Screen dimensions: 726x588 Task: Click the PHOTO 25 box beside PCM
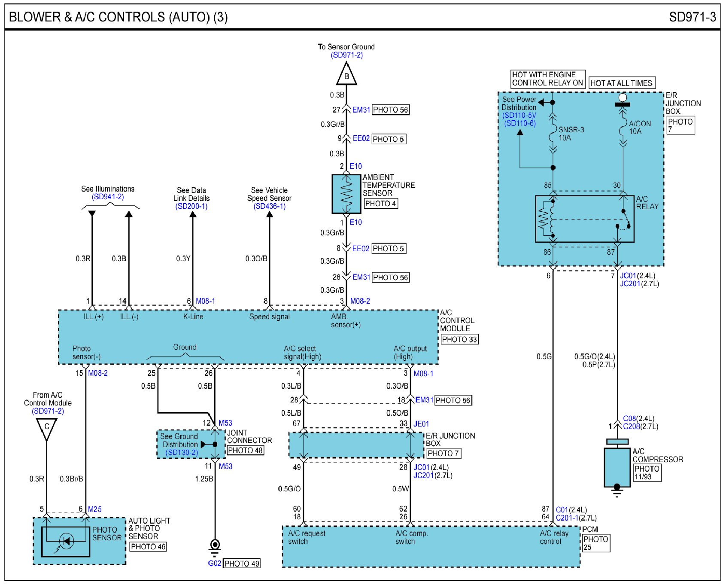[596, 543]
